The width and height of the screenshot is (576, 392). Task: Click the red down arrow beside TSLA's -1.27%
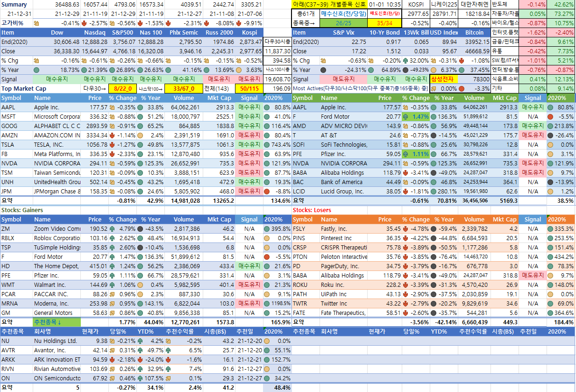click(112, 144)
